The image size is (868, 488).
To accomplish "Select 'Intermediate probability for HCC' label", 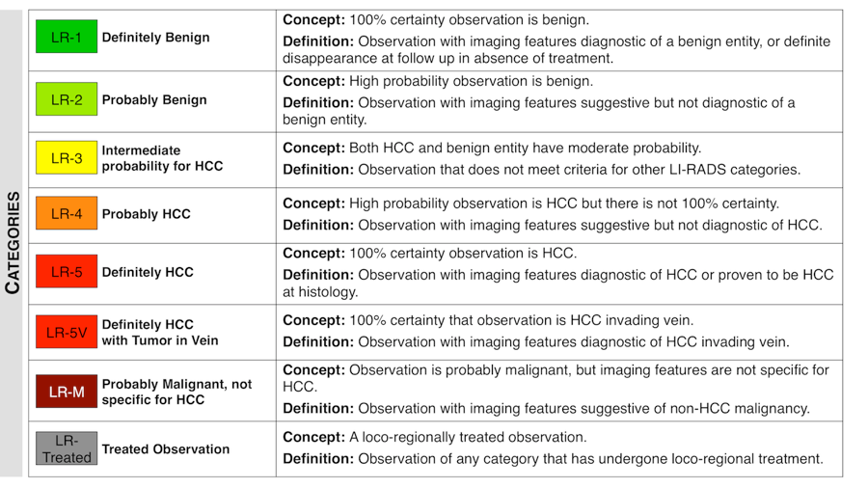I will coord(162,158).
